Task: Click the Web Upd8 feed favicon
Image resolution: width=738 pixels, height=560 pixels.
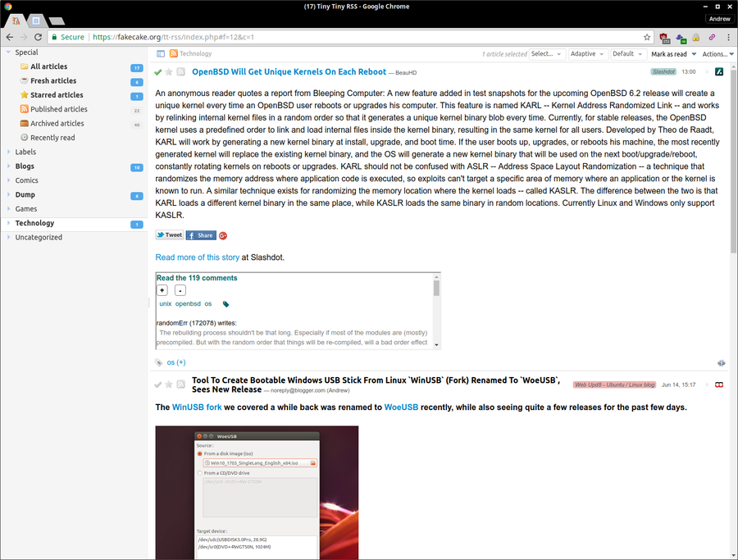Action: (718, 385)
